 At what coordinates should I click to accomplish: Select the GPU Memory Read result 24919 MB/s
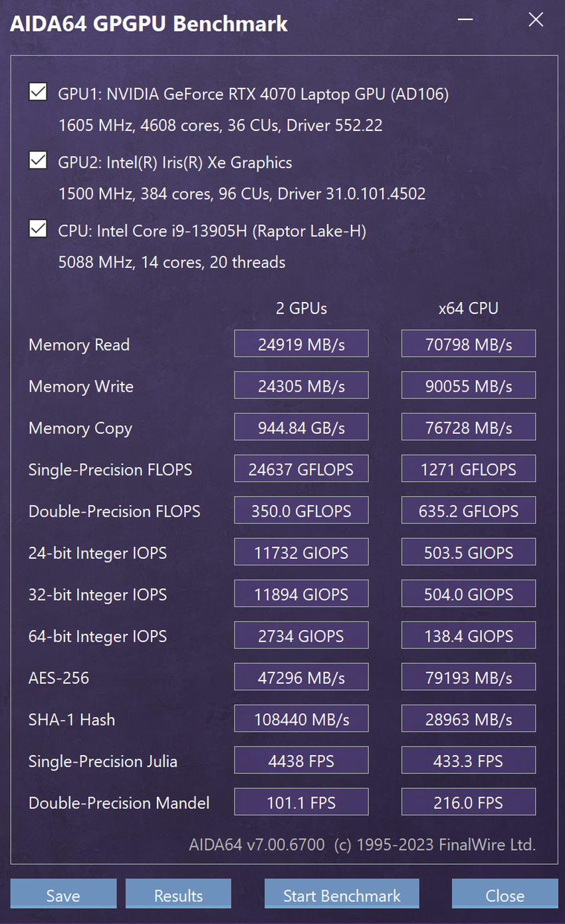[x=301, y=344]
